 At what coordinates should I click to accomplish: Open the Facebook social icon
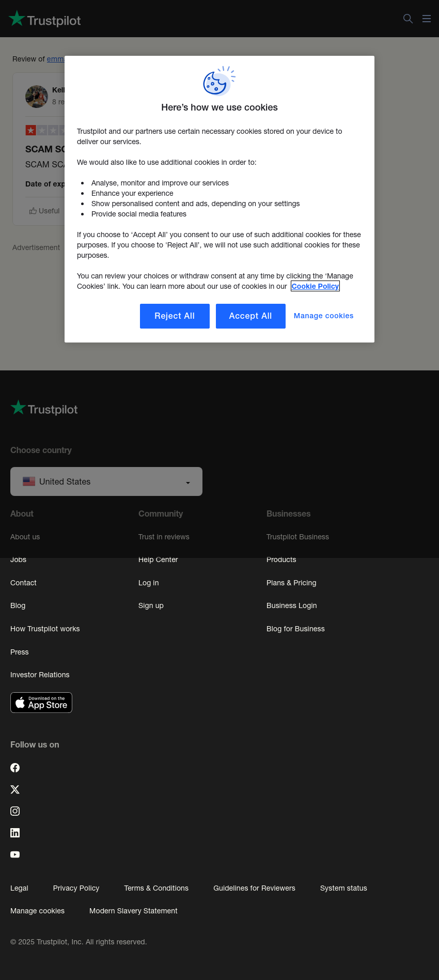[15, 768]
